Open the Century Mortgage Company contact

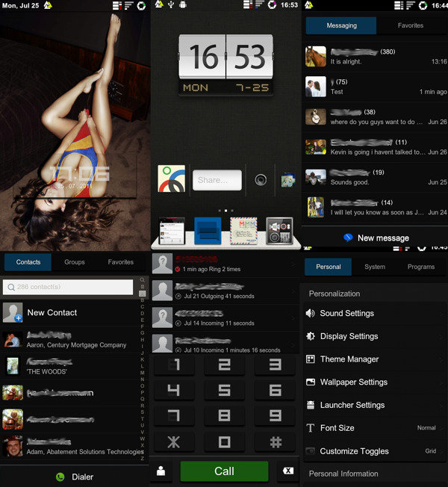click(x=70, y=339)
